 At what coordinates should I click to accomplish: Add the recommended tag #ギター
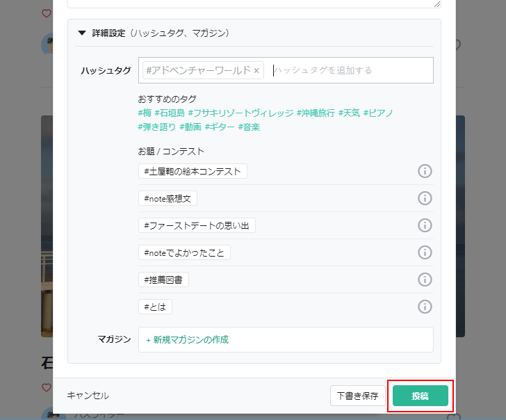[220, 127]
